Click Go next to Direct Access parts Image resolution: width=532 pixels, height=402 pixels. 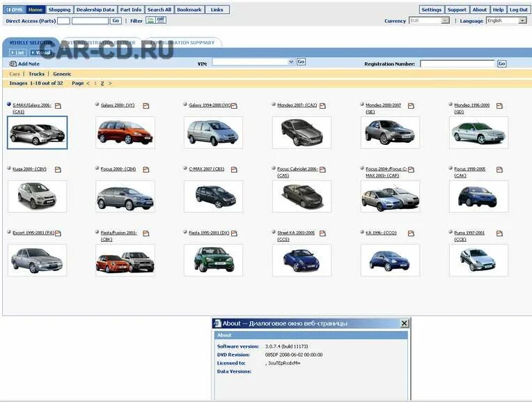point(116,21)
